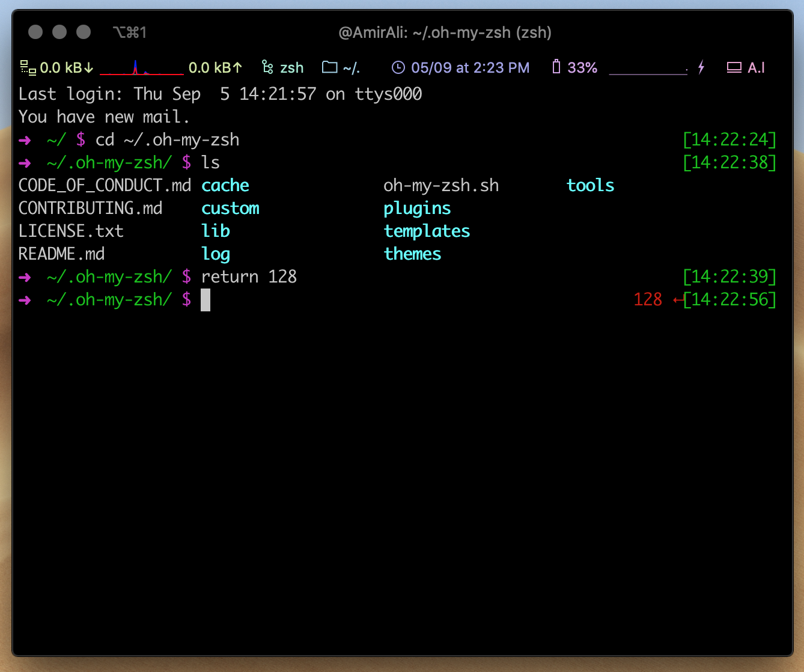804x672 pixels.
Task: Click the templates directory name
Action: 427,231
